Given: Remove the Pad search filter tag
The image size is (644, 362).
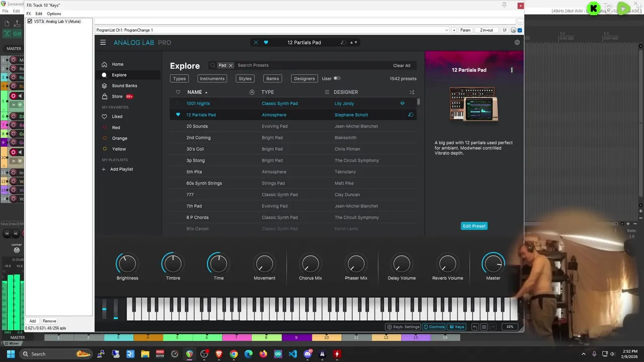Looking at the screenshot, I should click(231, 65).
